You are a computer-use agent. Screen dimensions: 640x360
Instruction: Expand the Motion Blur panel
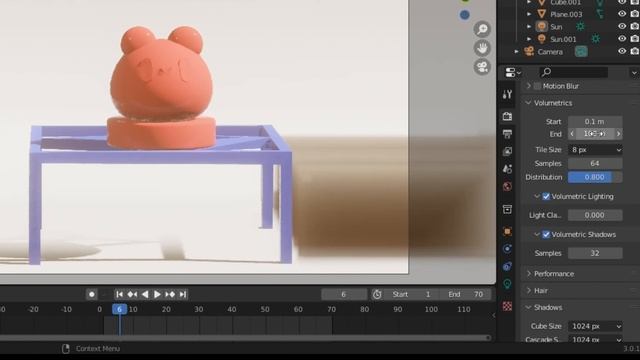[529, 86]
